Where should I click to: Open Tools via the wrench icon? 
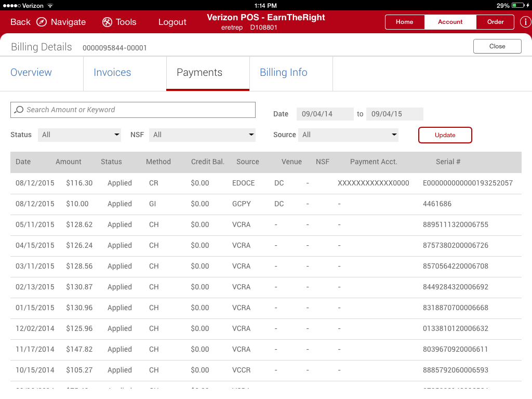(x=107, y=22)
